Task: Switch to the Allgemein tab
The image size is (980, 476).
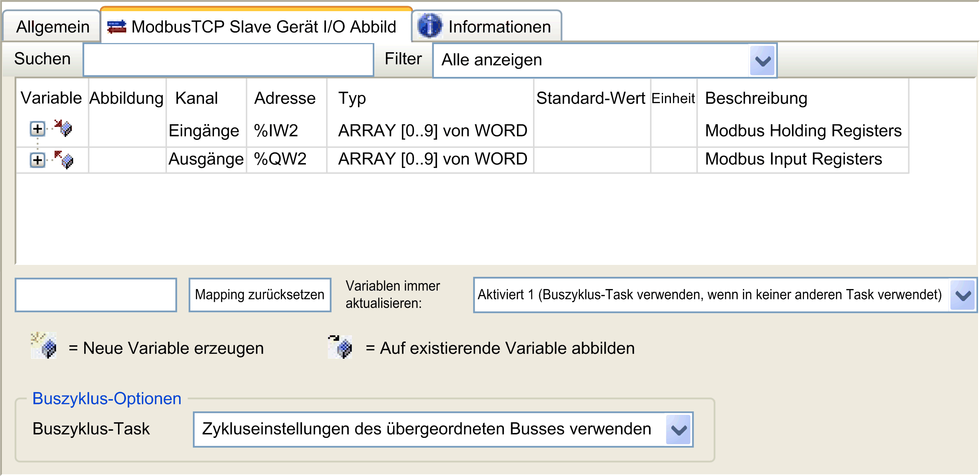Action: tap(53, 27)
